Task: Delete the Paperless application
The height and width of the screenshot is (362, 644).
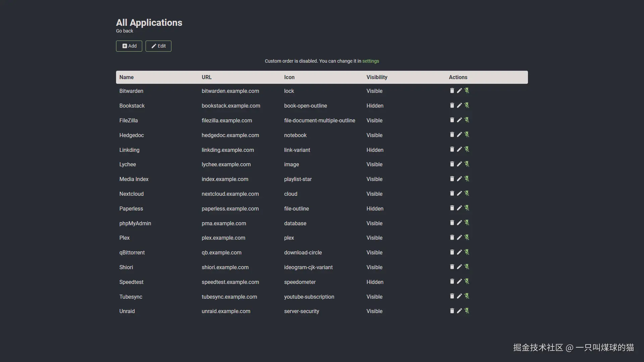Action: [452, 208]
